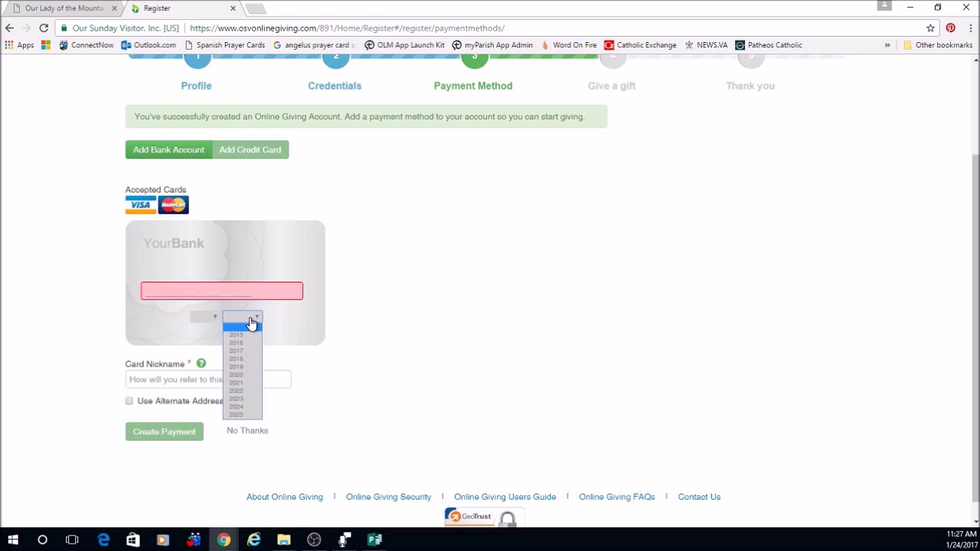The image size is (980, 551).
Task: Check the Use Alternate Address box
Action: point(129,401)
